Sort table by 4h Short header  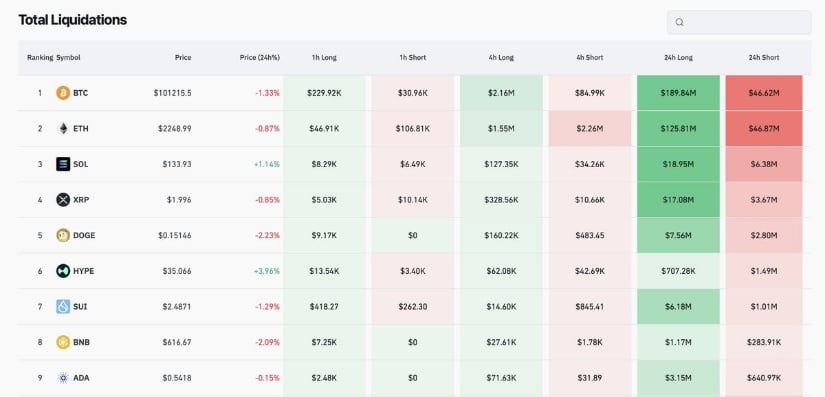pyautogui.click(x=590, y=57)
